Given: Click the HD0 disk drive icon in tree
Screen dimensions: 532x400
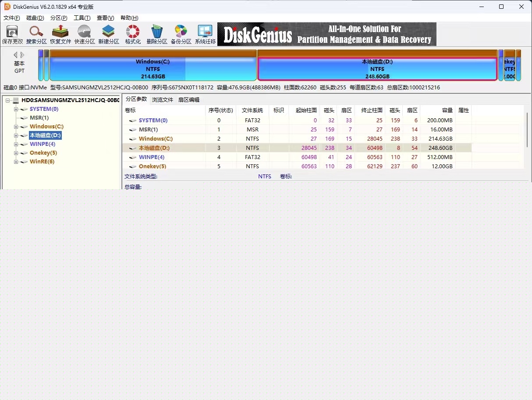Looking at the screenshot, I should [x=16, y=100].
